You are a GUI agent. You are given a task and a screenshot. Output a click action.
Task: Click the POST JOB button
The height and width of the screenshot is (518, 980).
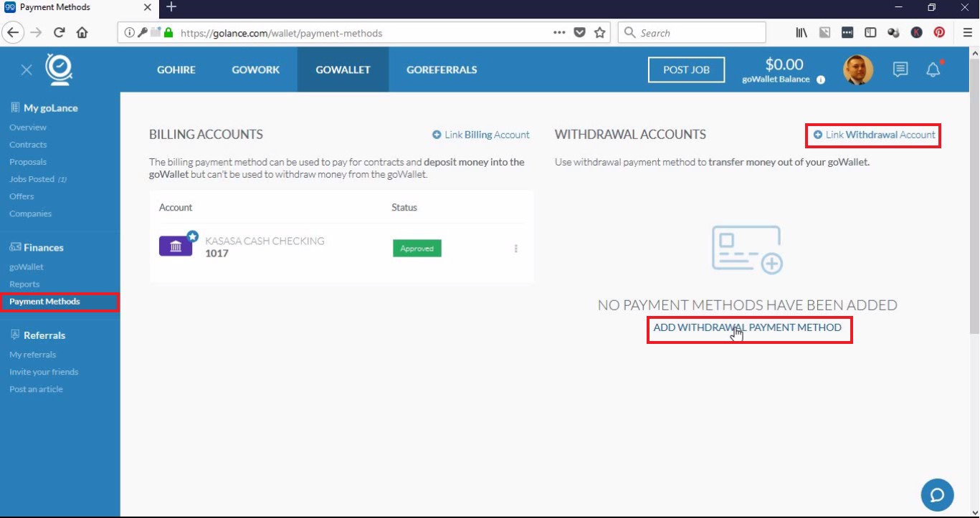pyautogui.click(x=686, y=69)
